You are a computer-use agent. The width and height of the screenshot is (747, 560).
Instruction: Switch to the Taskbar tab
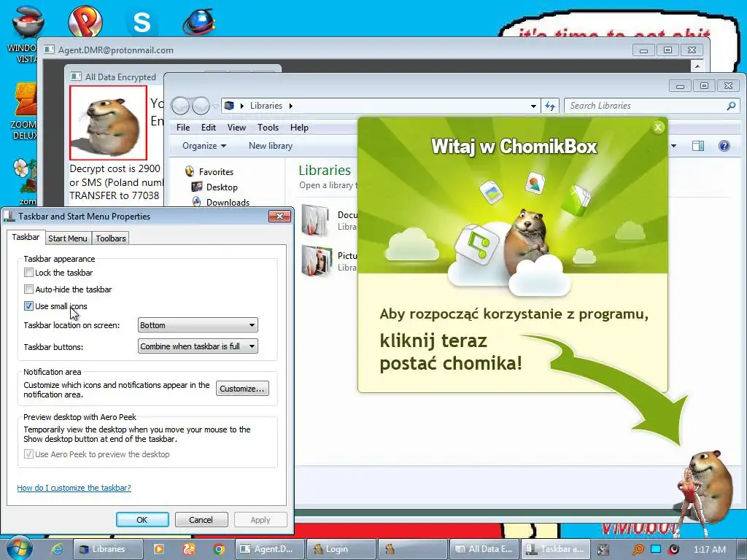26,237
